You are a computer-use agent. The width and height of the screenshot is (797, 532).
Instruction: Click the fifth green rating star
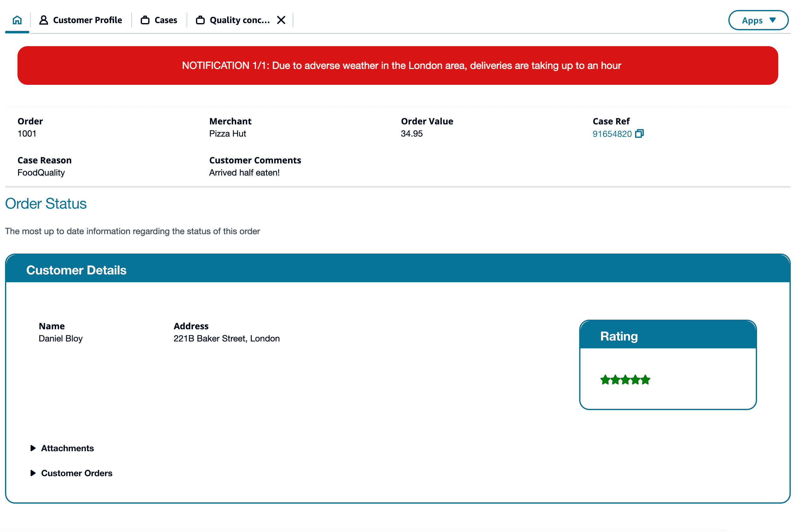point(646,380)
